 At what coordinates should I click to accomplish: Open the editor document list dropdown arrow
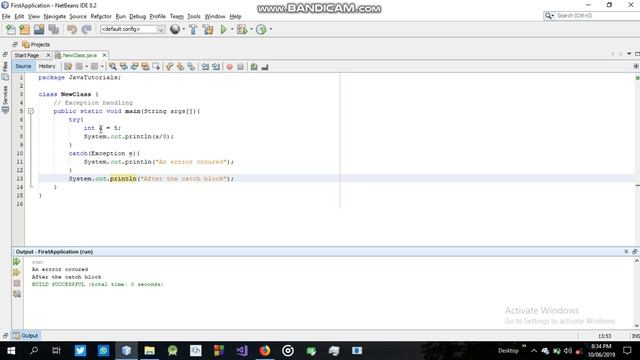(629, 54)
